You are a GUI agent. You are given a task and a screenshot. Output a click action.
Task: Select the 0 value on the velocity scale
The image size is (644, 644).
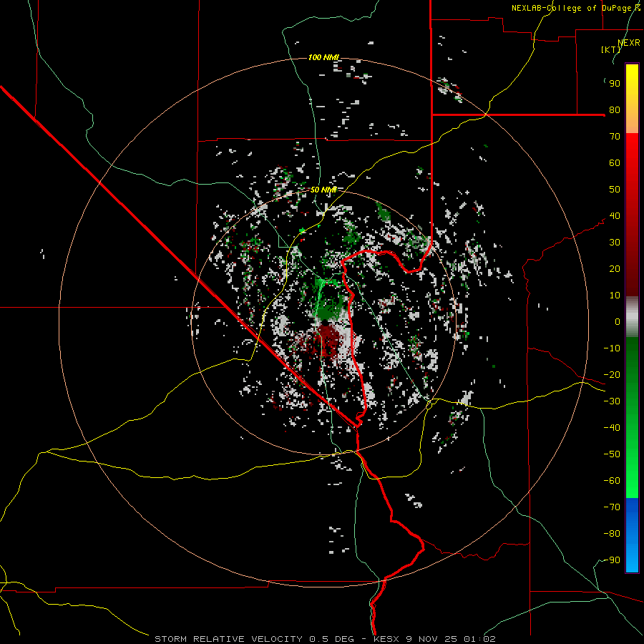coord(618,321)
